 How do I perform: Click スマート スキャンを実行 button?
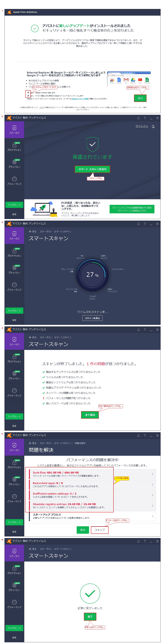point(92,169)
